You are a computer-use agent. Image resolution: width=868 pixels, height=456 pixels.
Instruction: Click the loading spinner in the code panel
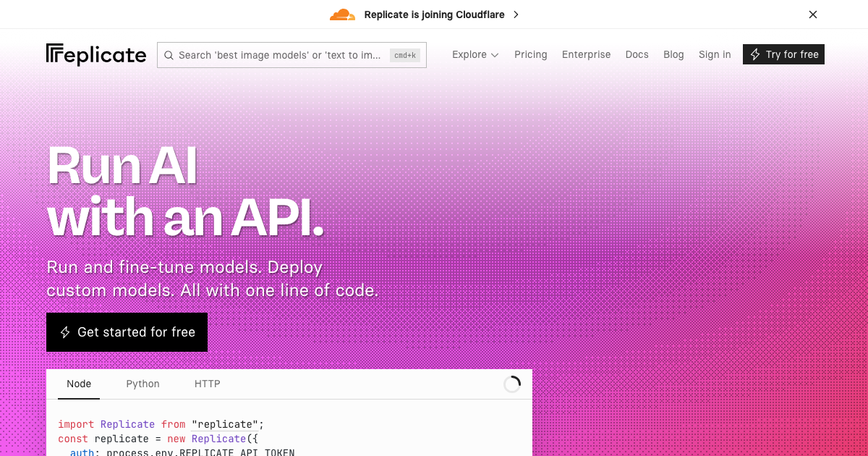[x=512, y=384]
